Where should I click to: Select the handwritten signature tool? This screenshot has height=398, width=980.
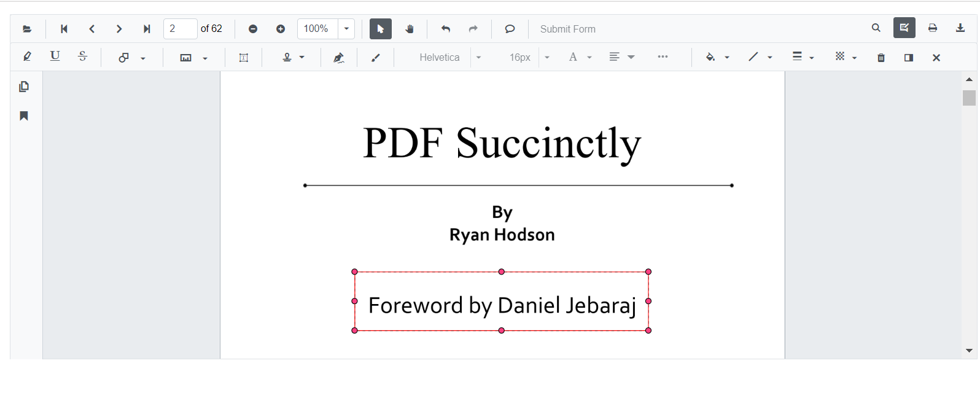click(338, 58)
